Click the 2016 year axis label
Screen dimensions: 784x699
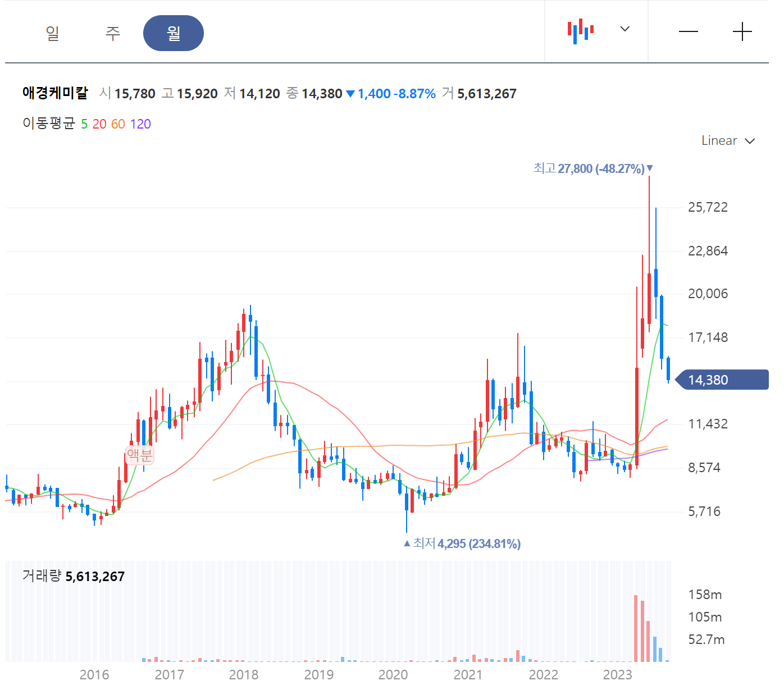[94, 674]
